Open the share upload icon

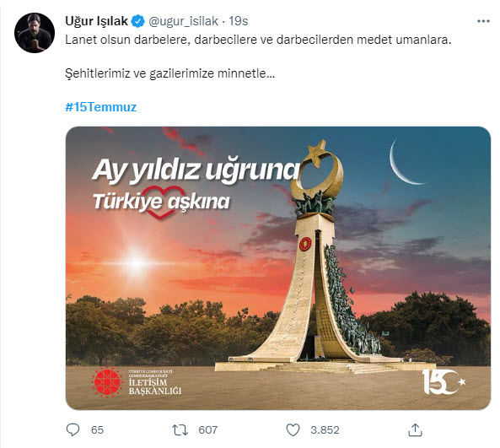pyautogui.click(x=415, y=429)
